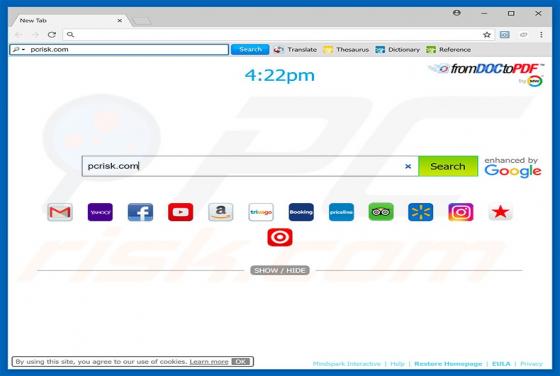Open the Priceline shortcut icon

(341, 212)
